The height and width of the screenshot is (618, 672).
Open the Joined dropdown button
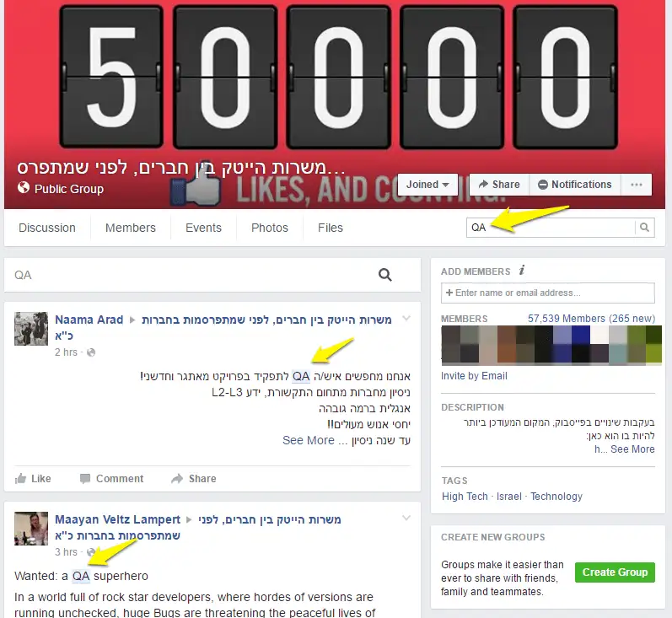point(427,185)
